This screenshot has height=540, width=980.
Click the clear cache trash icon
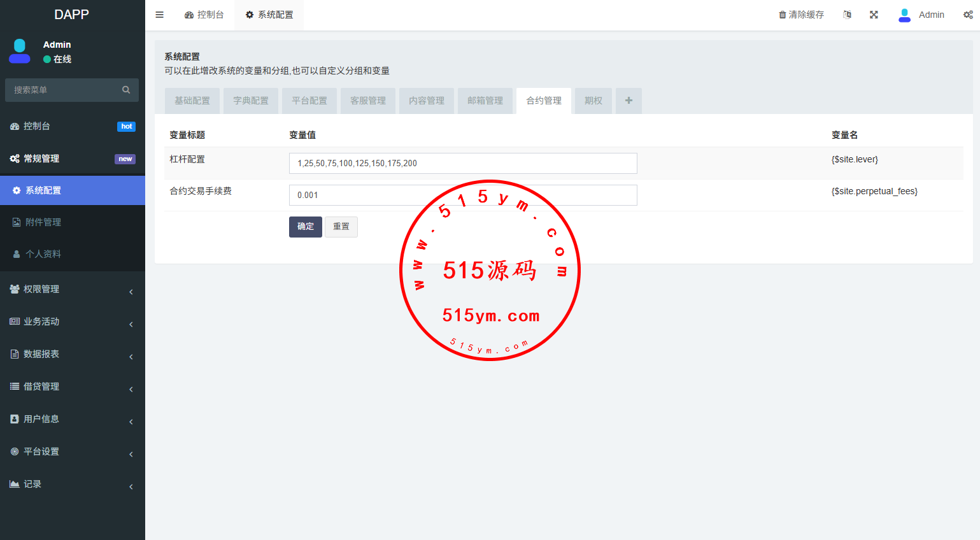coord(783,15)
